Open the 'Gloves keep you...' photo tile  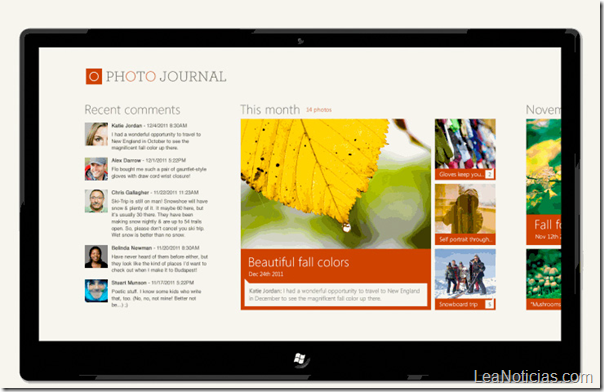coord(465,149)
